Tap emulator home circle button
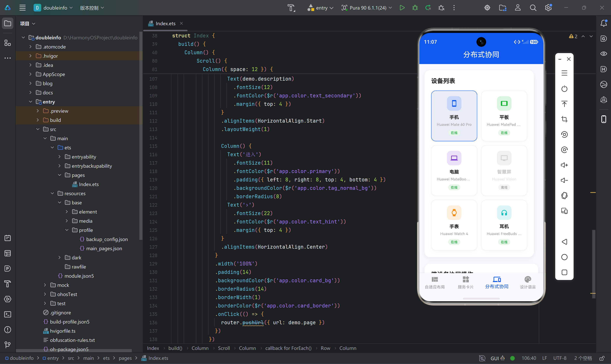This screenshot has height=364, width=611. coord(564,257)
